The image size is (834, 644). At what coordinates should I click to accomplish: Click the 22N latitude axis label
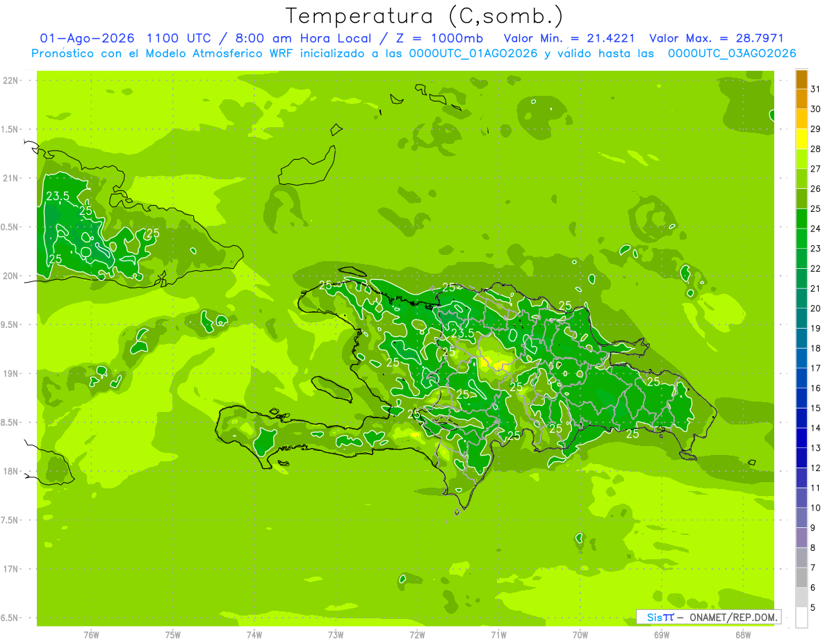(x=10, y=81)
